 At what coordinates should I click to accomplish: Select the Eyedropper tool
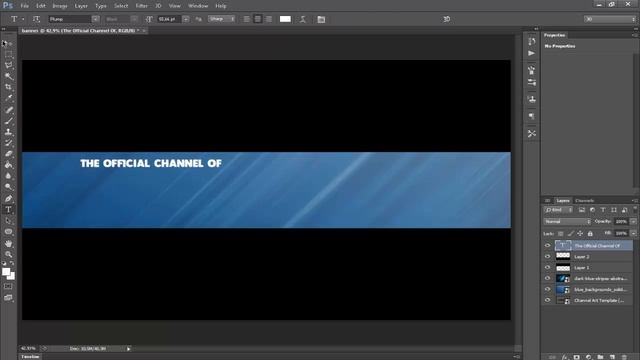coord(8,98)
